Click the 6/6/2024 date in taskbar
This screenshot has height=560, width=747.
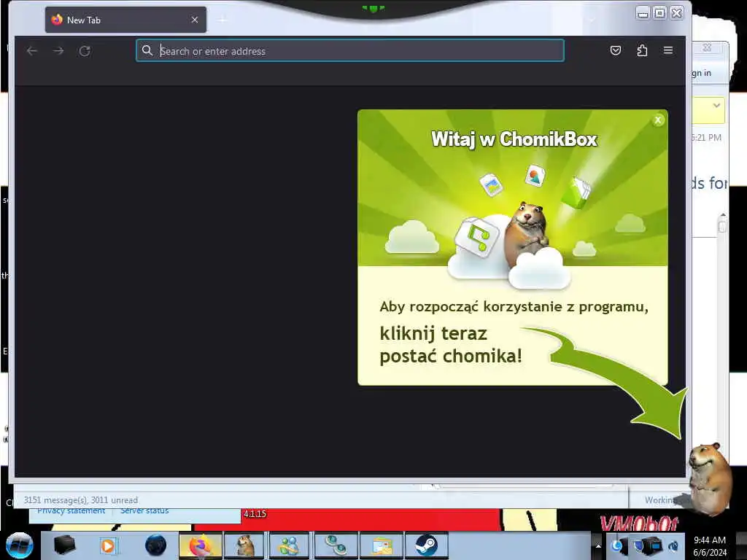click(x=710, y=553)
